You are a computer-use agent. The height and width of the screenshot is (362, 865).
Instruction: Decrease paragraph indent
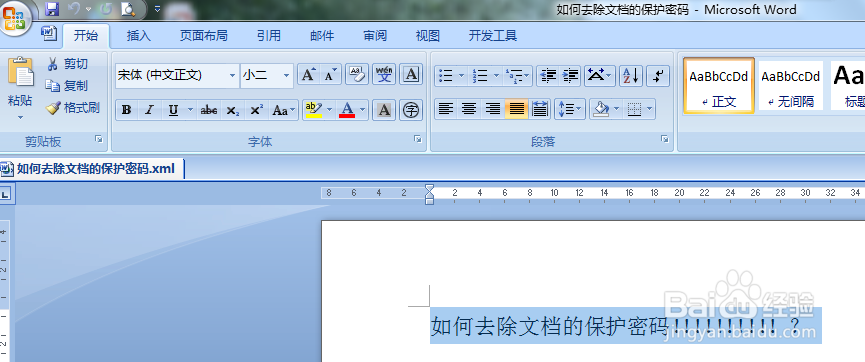548,76
